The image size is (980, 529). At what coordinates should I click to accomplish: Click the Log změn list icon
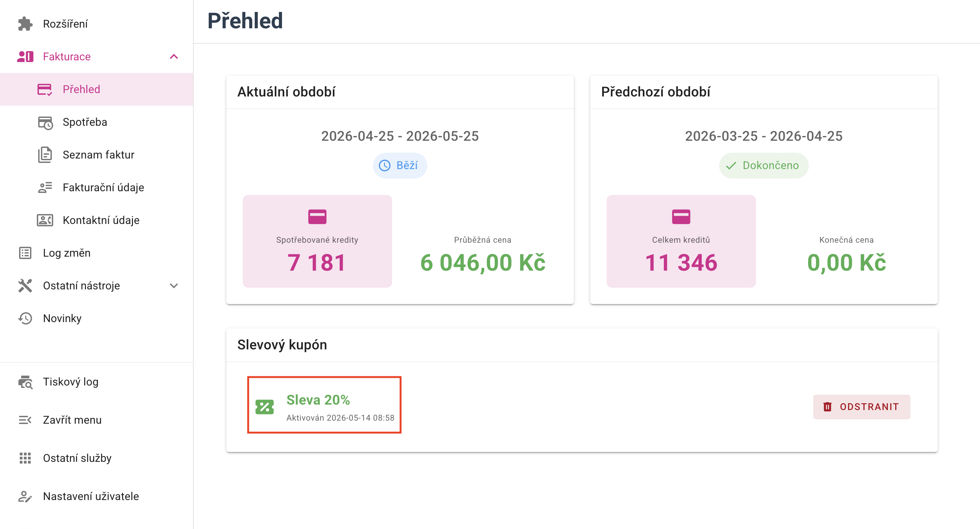coord(25,253)
